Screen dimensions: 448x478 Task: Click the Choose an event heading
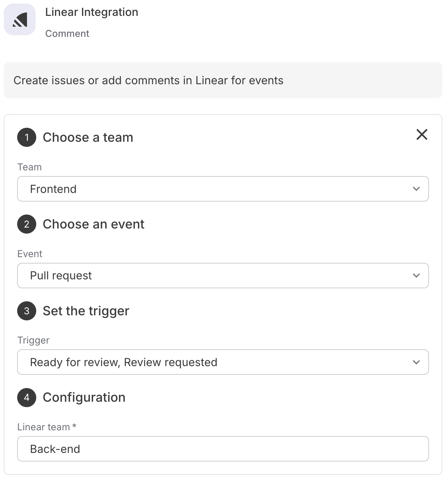coord(93,224)
